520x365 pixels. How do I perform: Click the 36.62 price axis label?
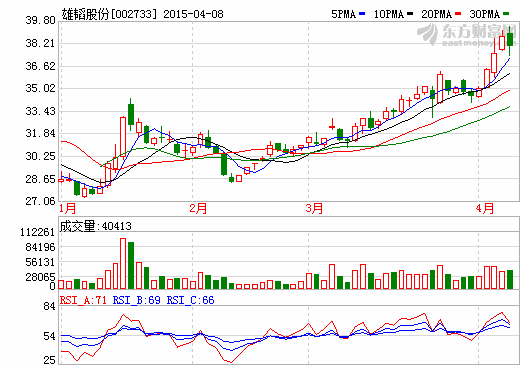pos(40,66)
